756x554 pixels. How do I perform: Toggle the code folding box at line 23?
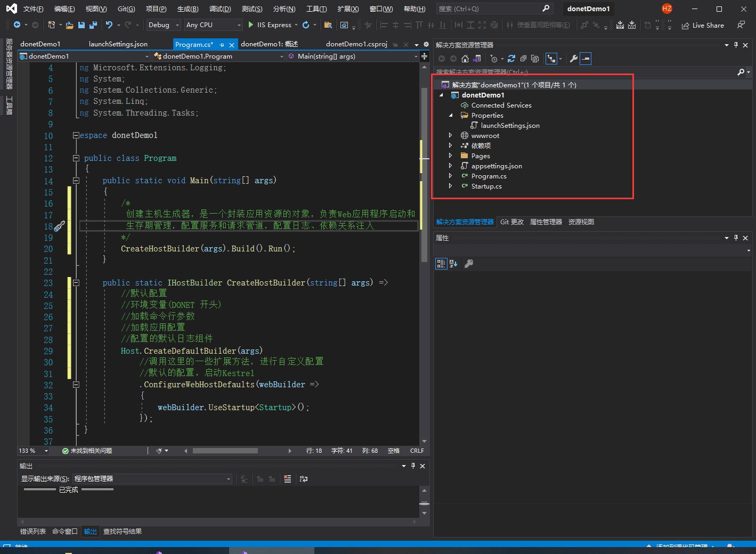[x=76, y=282]
